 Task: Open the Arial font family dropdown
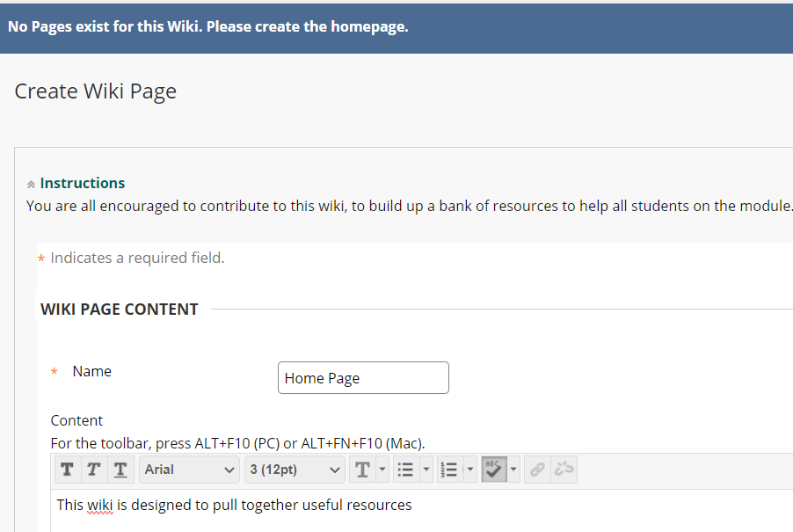(x=189, y=470)
